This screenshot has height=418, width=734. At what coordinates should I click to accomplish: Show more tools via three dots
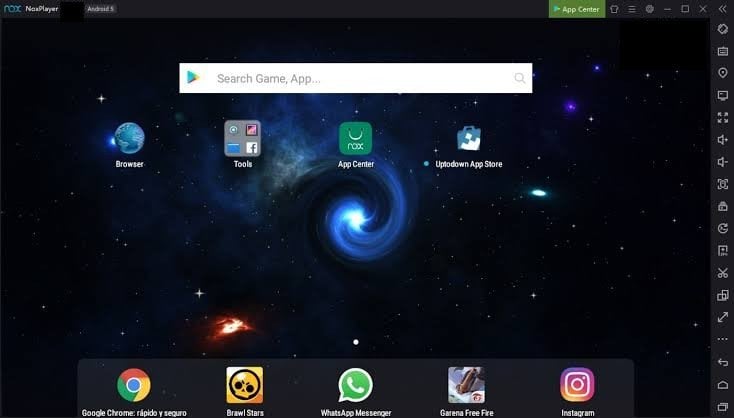tap(723, 339)
